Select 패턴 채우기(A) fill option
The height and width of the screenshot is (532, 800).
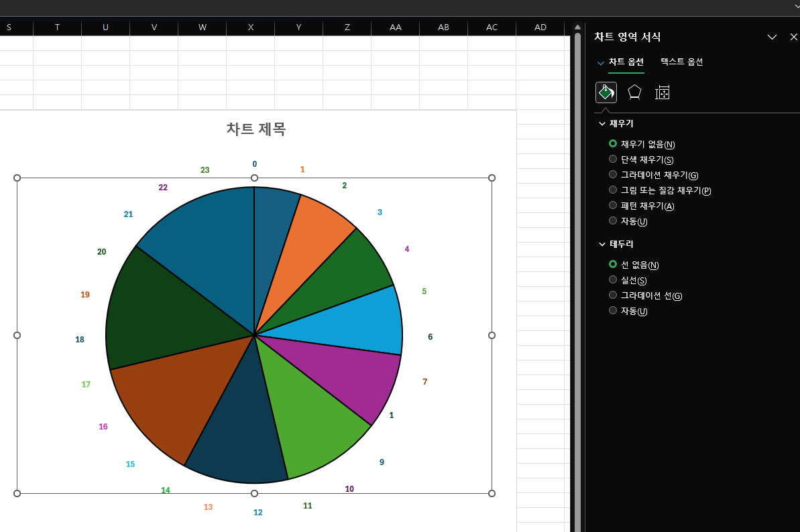[x=641, y=205]
